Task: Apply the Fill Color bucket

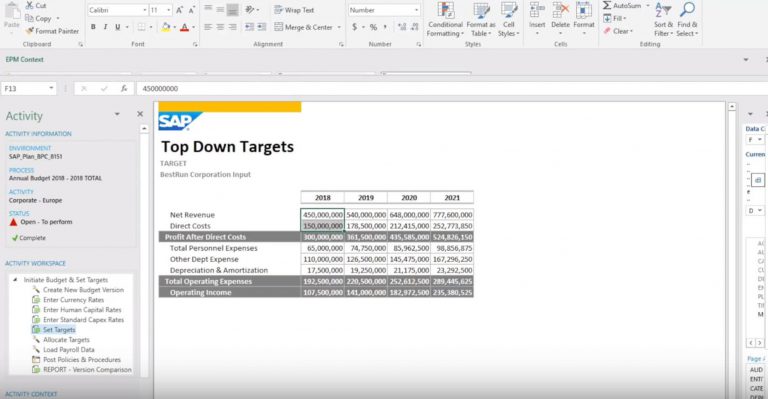Action: click(166, 27)
